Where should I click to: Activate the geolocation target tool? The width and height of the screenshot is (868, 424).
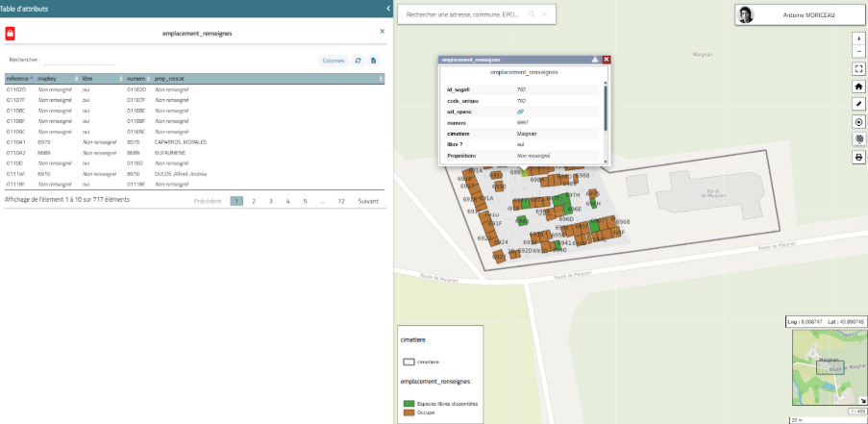coord(858,122)
